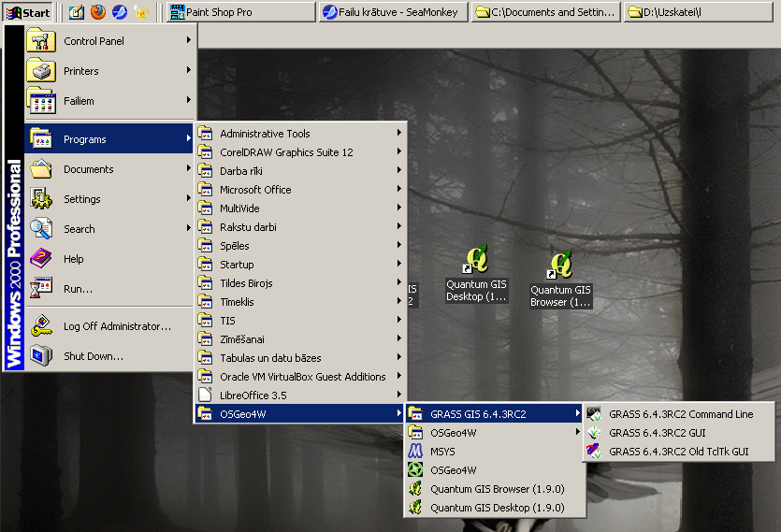
Task: Launch Firefox from the quick launch bar
Action: 98,12
